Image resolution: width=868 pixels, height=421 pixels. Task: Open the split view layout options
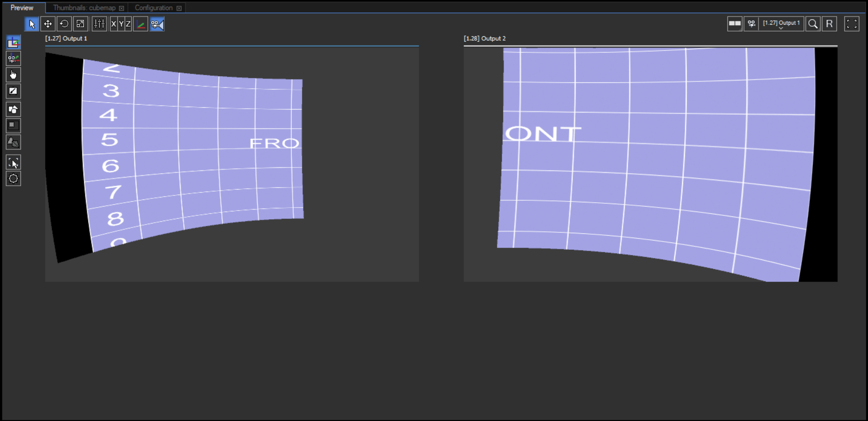[x=735, y=23]
